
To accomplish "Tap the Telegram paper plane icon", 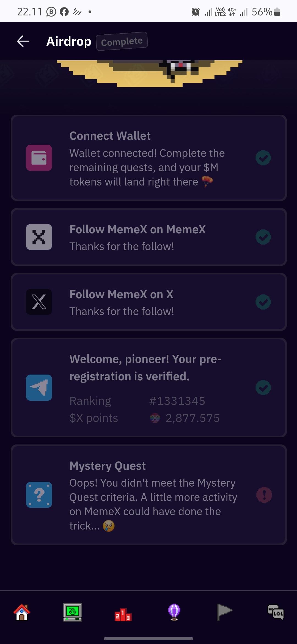I will click(x=39, y=388).
